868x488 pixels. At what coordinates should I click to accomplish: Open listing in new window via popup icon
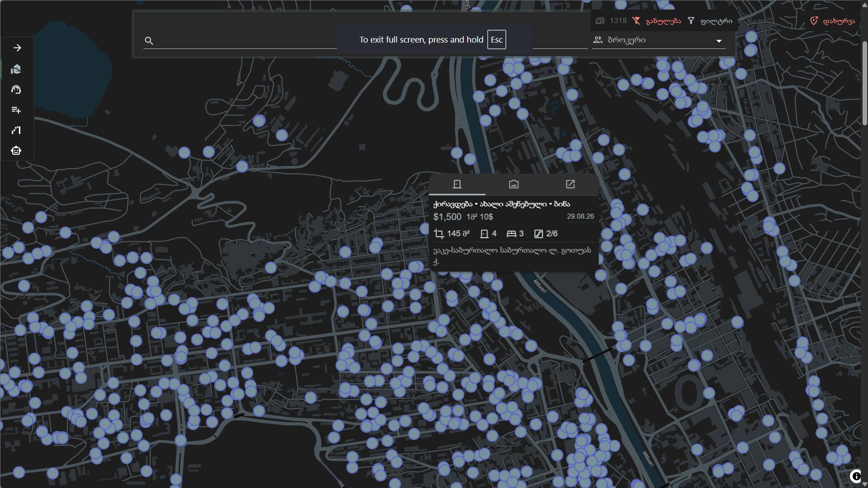(x=570, y=184)
